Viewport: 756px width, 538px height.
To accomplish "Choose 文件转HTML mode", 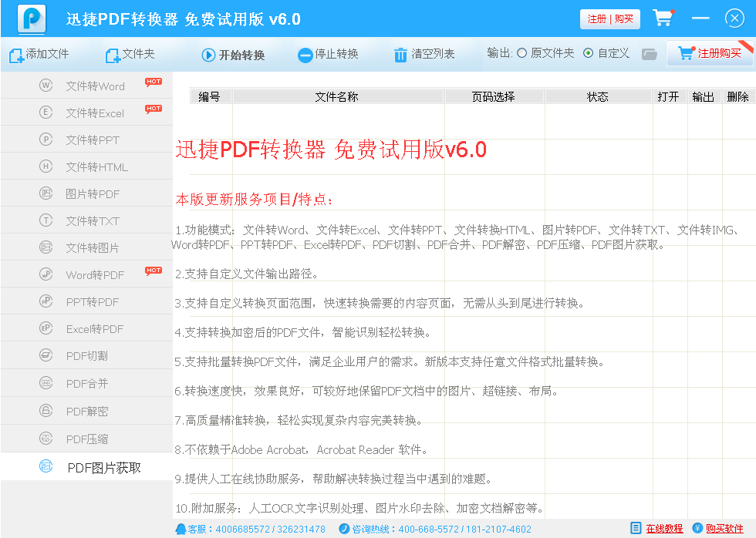I will tap(86, 166).
